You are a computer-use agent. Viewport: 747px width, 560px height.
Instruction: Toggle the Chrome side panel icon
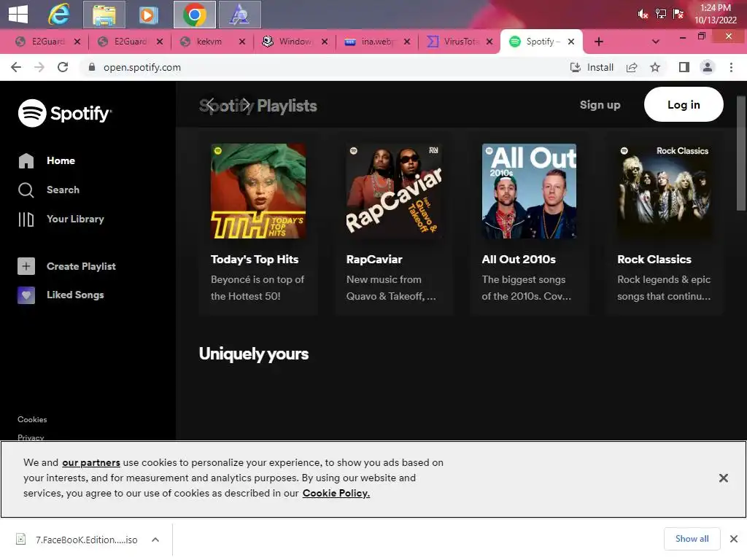click(x=684, y=67)
